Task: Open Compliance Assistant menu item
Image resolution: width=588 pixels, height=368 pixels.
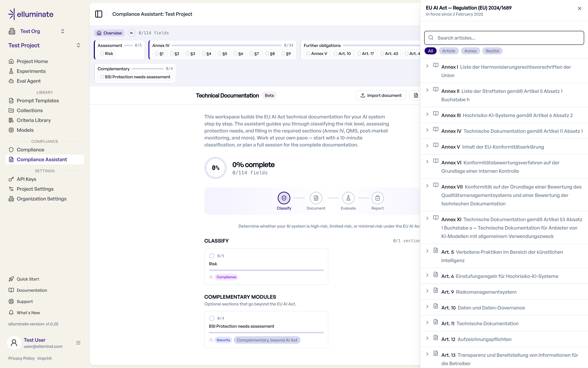Action: [x=45, y=159]
